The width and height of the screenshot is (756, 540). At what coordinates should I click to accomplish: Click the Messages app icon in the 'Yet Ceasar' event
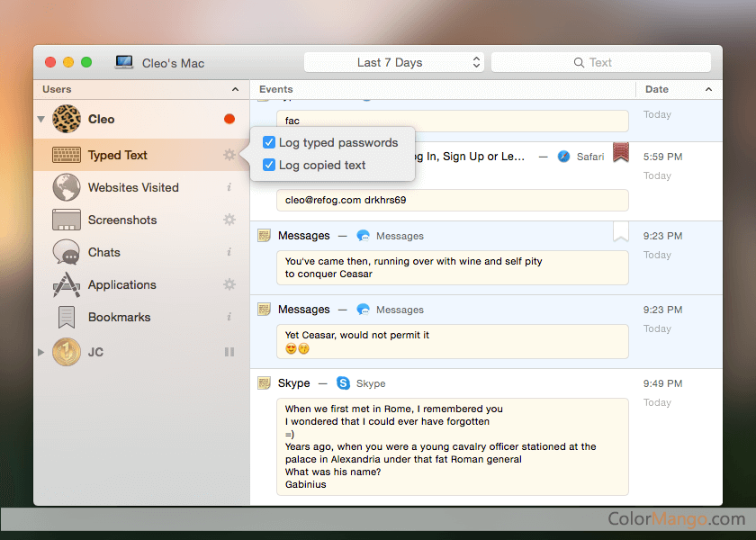[x=363, y=310]
